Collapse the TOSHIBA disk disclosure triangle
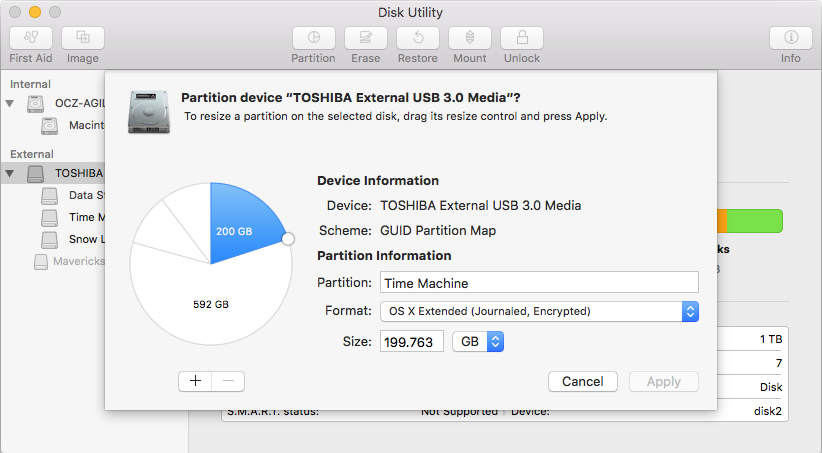This screenshot has height=453, width=822. point(10,173)
